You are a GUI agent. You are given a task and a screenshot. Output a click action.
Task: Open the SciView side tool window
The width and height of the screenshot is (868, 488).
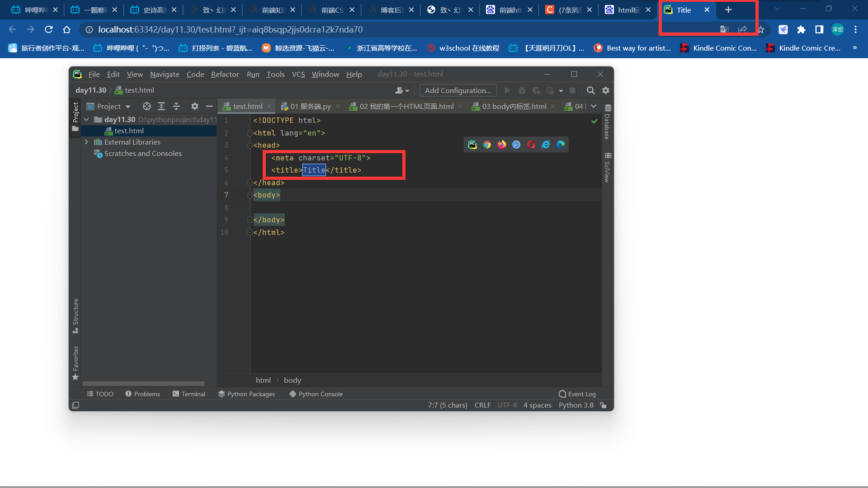[x=608, y=168]
